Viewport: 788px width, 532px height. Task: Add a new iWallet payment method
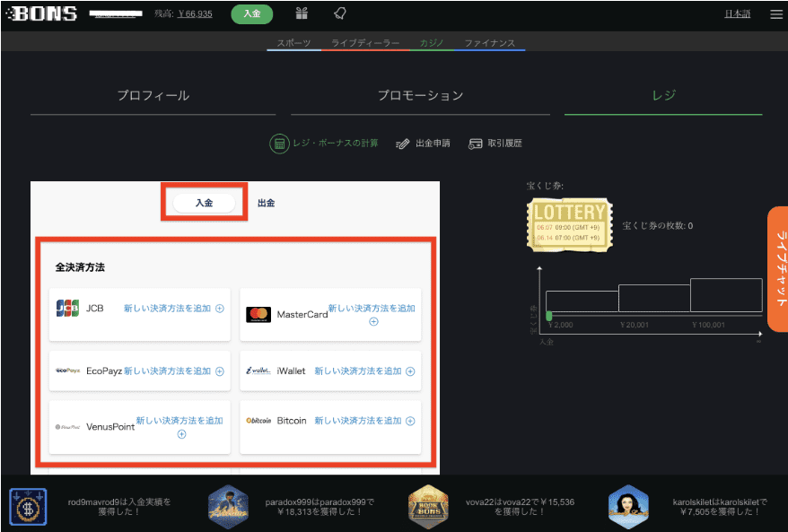pos(358,371)
